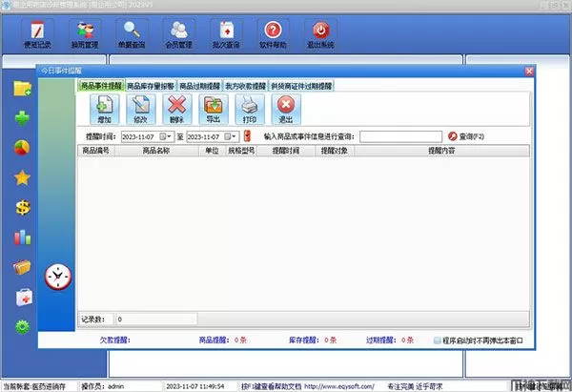Open the pie chart sidebar icon

pyautogui.click(x=21, y=148)
